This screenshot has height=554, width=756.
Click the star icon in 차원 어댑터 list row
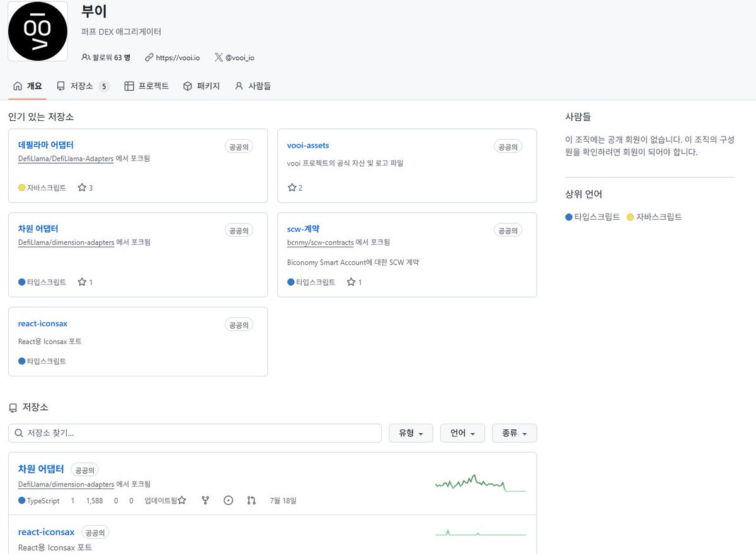coord(182,500)
